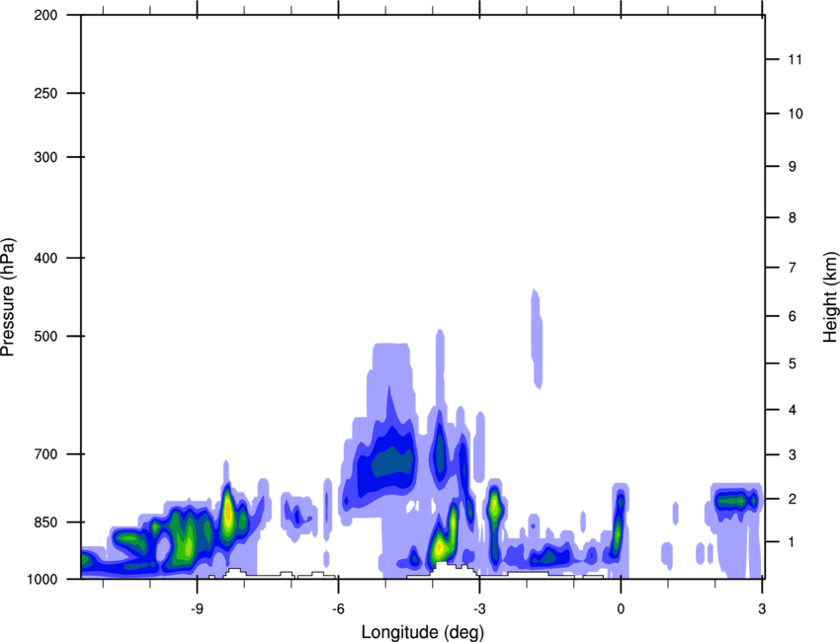Pick the 7 km height label
840x642 pixels.
pyautogui.click(x=793, y=268)
